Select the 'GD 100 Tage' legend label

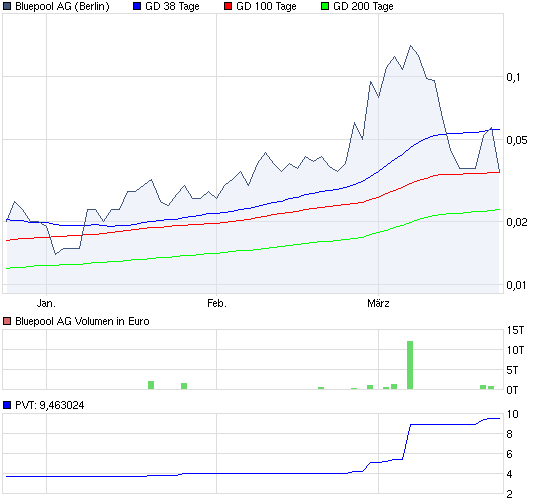coord(266,6)
